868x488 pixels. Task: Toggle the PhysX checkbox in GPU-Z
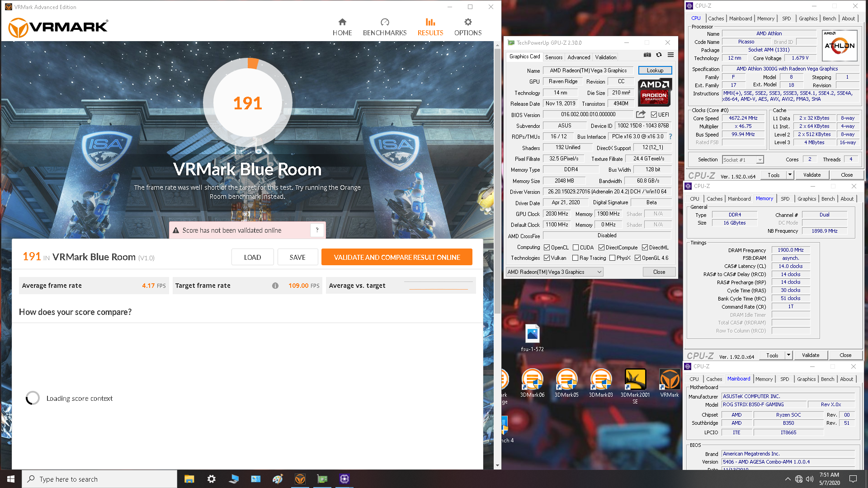[x=612, y=258]
